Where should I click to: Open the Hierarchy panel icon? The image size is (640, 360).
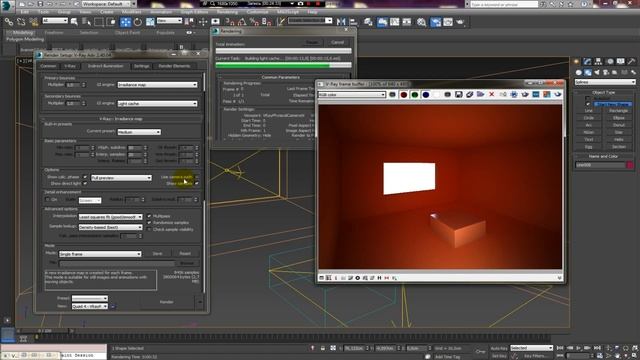pyautogui.click(x=598, y=62)
